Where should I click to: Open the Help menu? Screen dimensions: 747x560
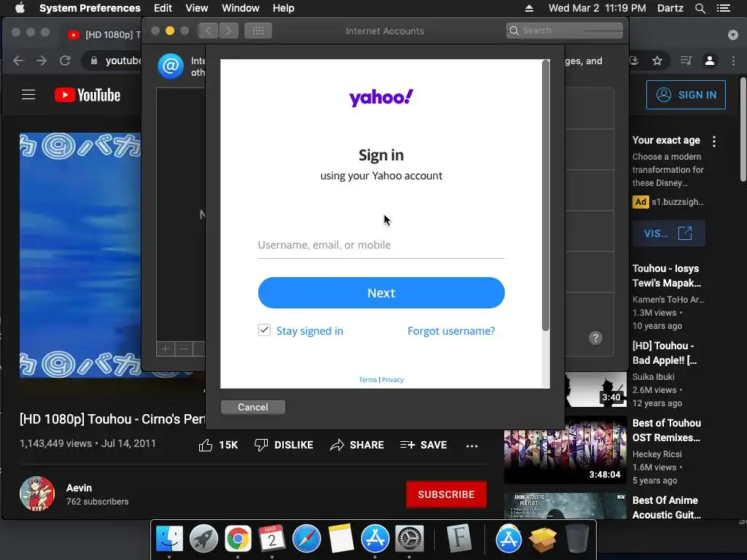click(x=284, y=8)
